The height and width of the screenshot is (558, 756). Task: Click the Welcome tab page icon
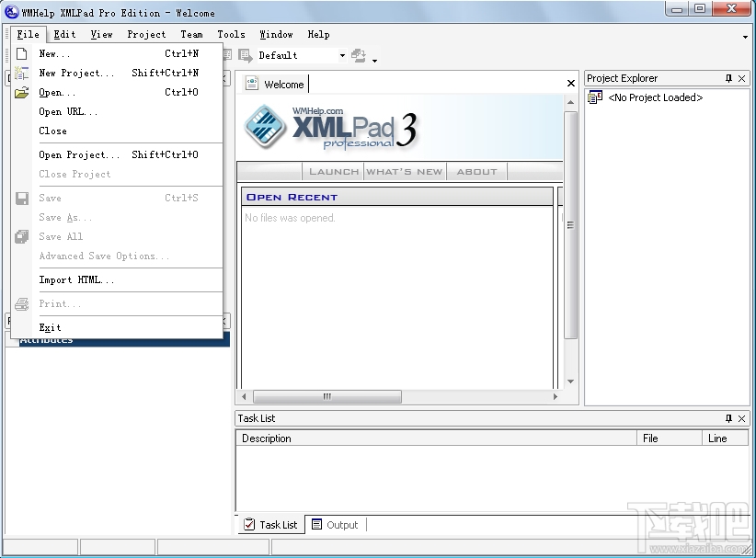coord(252,84)
